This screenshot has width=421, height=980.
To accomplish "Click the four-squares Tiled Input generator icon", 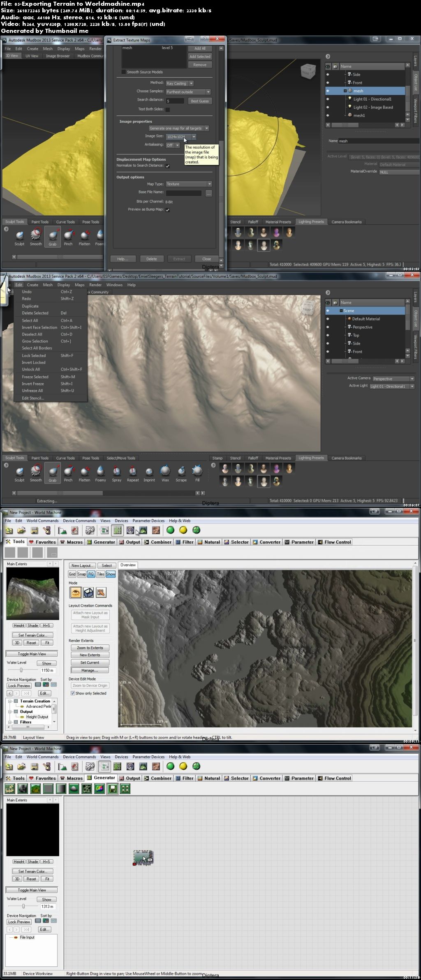I will tap(125, 789).
